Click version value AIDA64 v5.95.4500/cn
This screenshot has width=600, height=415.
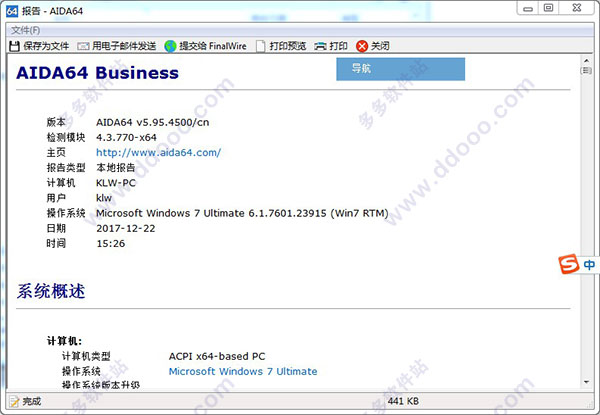point(153,122)
